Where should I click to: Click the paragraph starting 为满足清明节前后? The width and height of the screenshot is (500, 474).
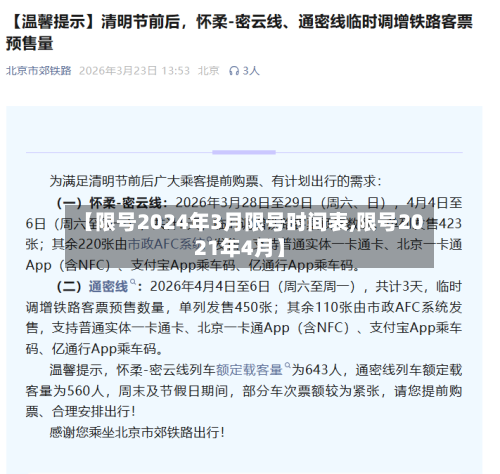pos(215,182)
